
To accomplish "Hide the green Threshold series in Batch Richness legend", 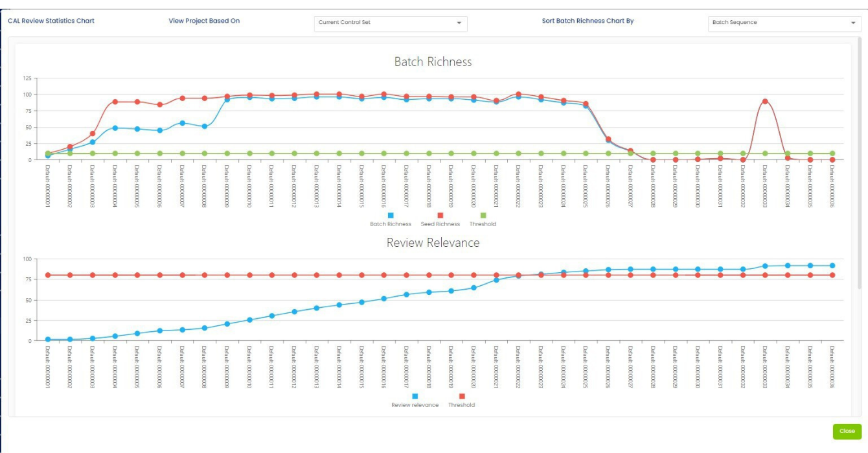I will (483, 215).
